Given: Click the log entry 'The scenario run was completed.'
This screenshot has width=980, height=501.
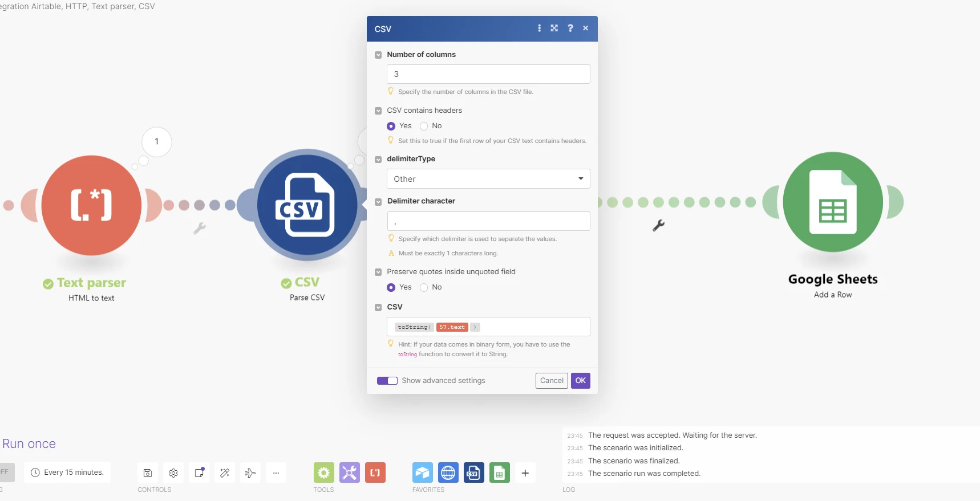Looking at the screenshot, I should 644,474.
